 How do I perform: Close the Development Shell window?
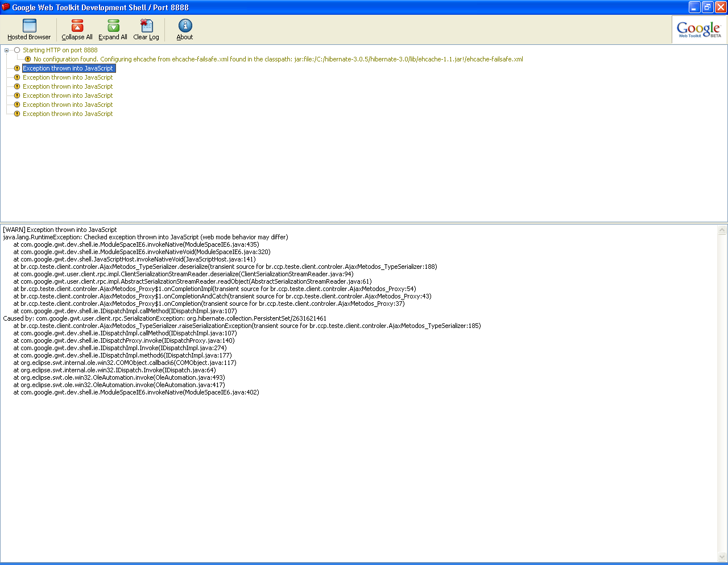[x=721, y=7]
